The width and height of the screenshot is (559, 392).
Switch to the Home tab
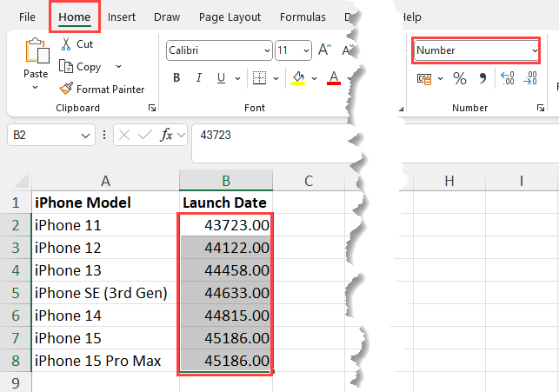[75, 17]
